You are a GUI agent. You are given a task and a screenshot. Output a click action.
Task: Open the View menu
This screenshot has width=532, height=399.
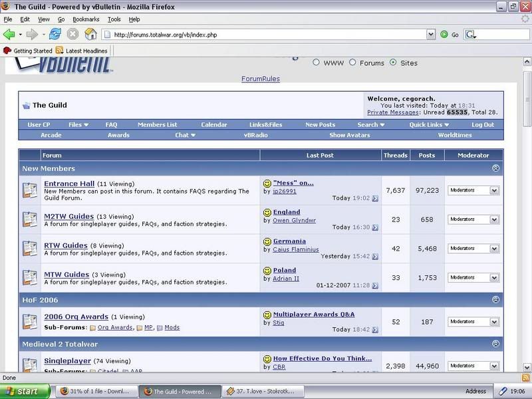pyautogui.click(x=43, y=19)
